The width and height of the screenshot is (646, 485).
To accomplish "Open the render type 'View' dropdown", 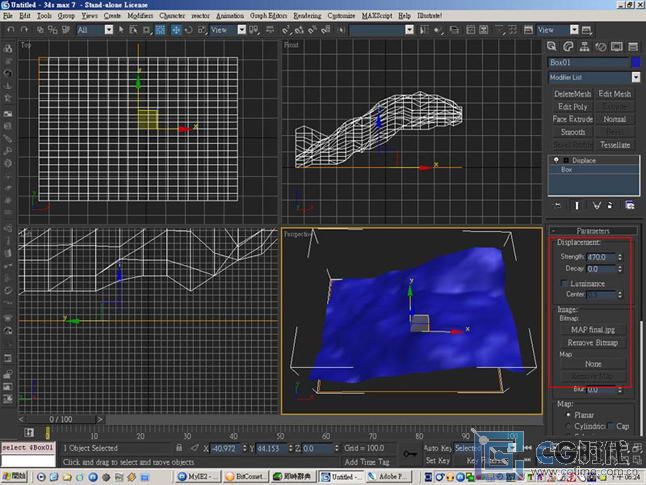I will point(574,30).
